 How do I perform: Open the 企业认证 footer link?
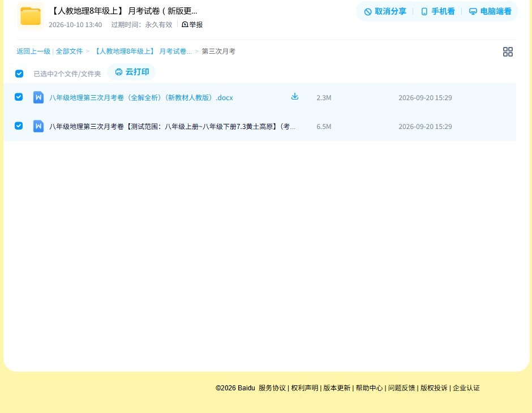(466, 388)
